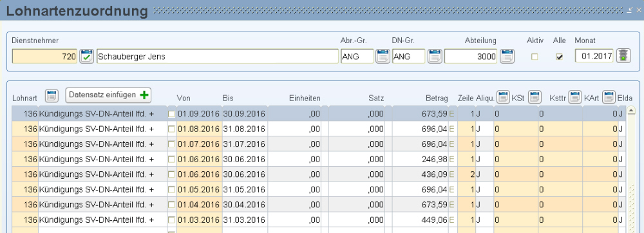Open Dienstnehmer lookup icon with green check
The image size is (644, 233).
[87, 56]
